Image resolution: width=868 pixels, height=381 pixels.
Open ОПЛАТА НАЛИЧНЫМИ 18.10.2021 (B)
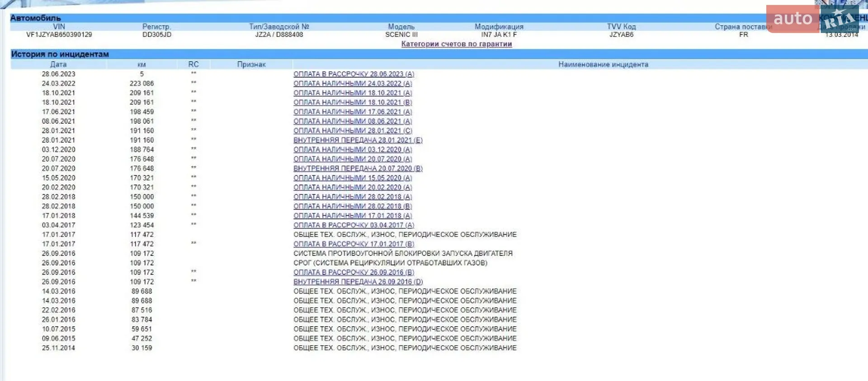click(353, 103)
